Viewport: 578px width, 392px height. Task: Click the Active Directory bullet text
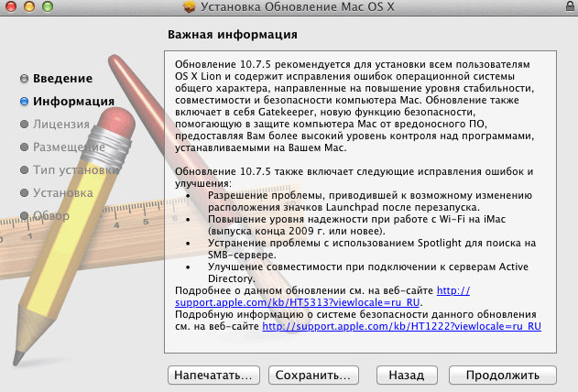368,273
